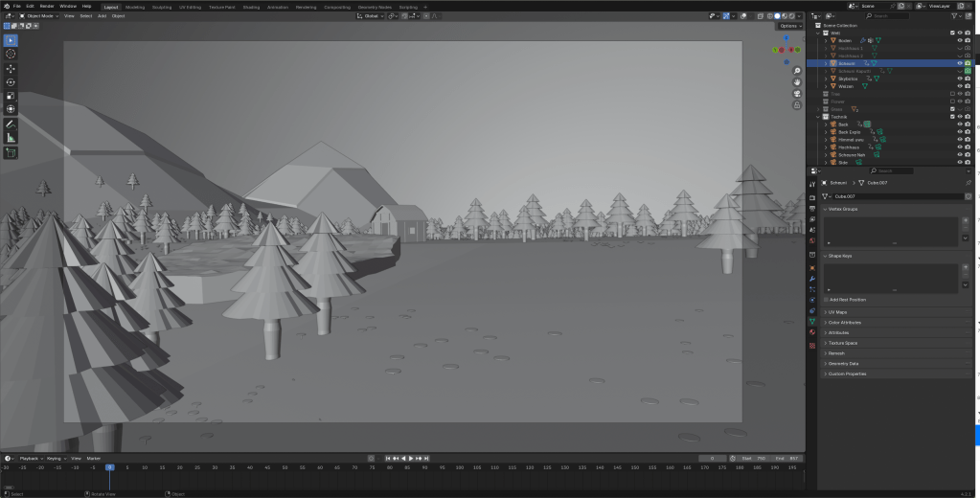Enable the Add Rest Position checkbox

827,300
